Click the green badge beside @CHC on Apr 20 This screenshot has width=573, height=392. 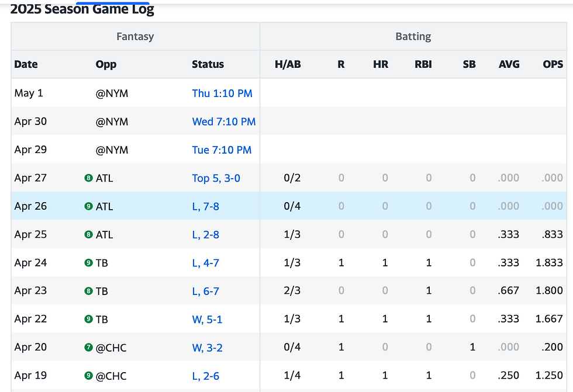coord(88,348)
